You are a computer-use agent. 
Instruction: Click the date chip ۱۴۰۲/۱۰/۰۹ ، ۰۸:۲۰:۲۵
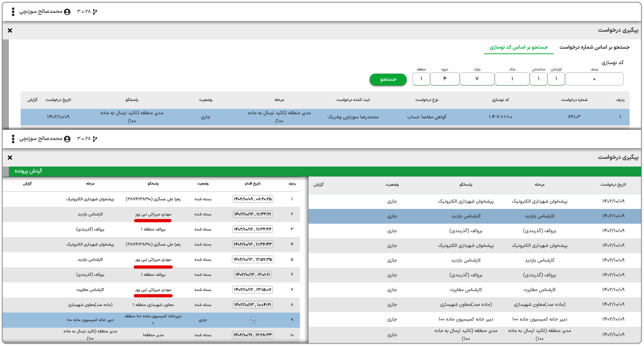click(x=253, y=199)
